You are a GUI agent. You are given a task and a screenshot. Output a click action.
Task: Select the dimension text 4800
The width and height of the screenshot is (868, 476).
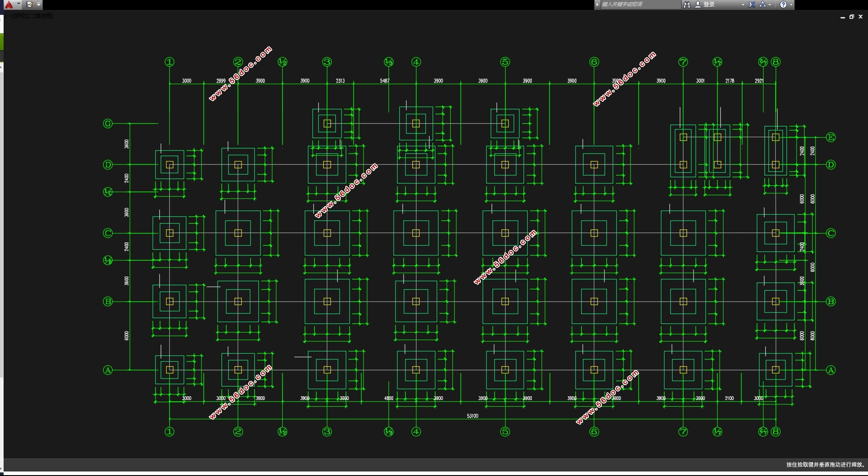click(x=389, y=398)
